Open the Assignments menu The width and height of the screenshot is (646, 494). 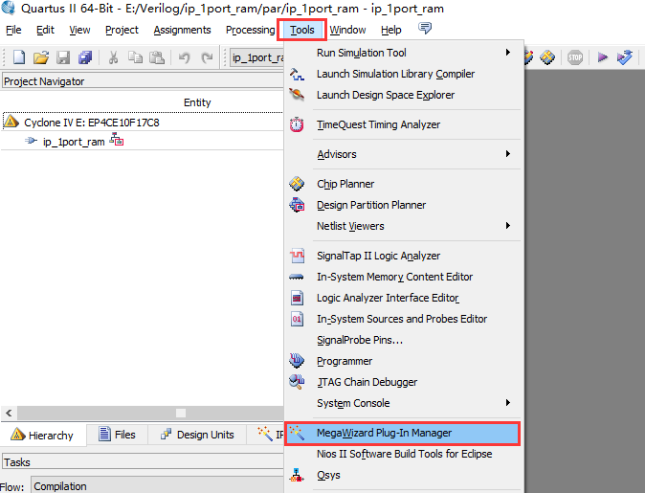click(182, 30)
